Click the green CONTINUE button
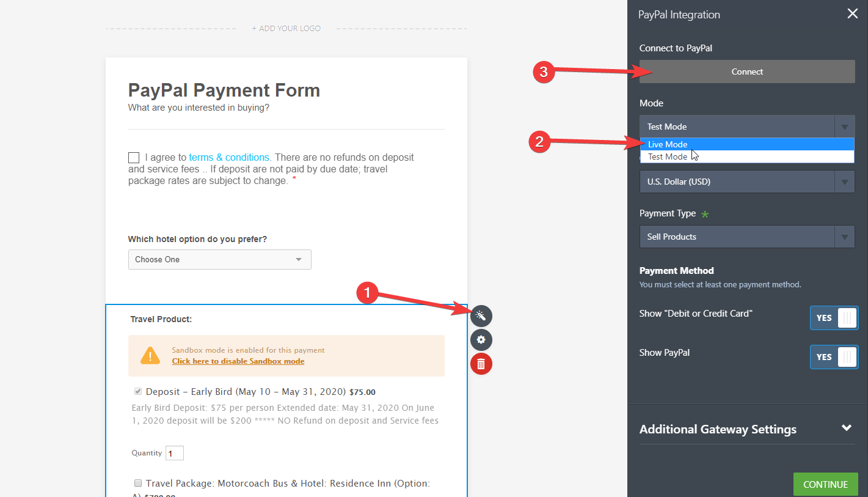The width and height of the screenshot is (868, 497). [x=825, y=484]
